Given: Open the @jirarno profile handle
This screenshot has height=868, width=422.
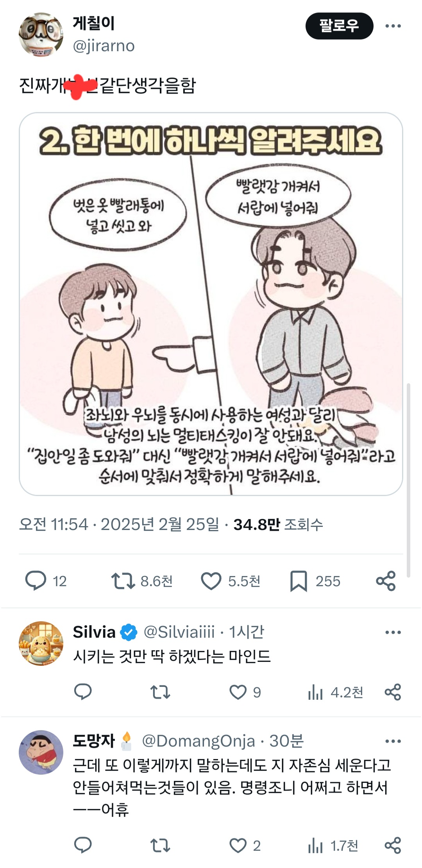Looking at the screenshot, I should click(x=104, y=46).
